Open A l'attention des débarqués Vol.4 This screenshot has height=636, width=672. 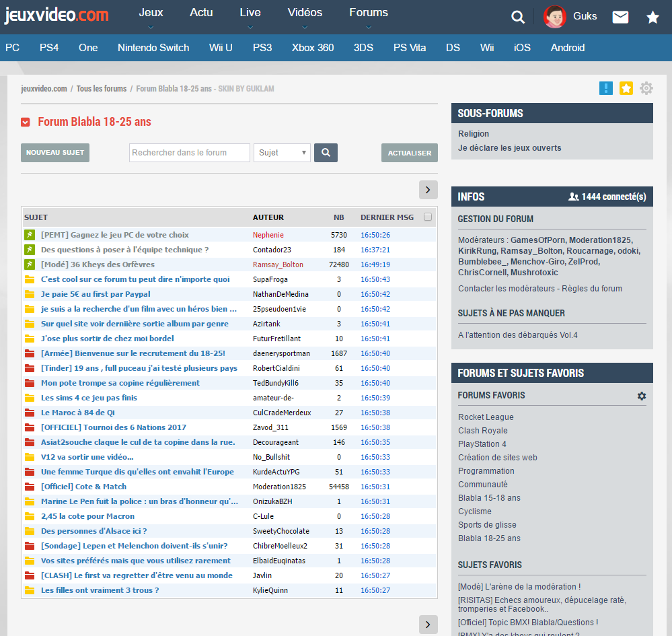518,335
